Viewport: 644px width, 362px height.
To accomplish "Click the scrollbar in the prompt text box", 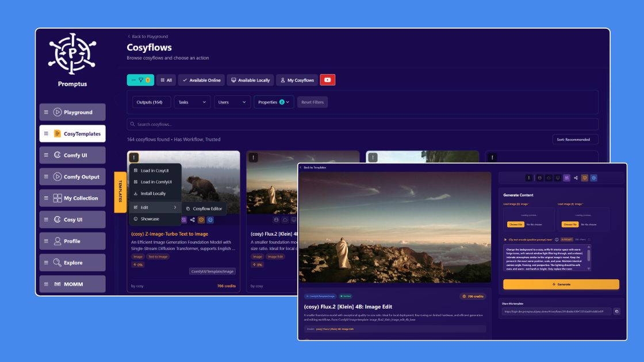I will tap(588, 254).
